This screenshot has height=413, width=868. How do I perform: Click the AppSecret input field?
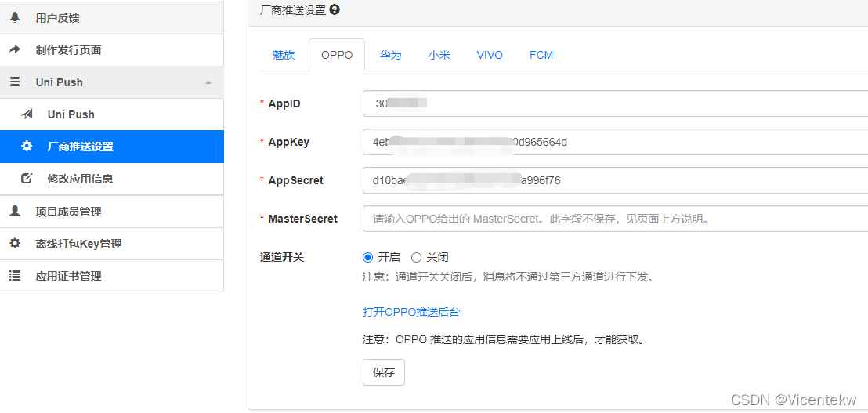pyautogui.click(x=615, y=180)
